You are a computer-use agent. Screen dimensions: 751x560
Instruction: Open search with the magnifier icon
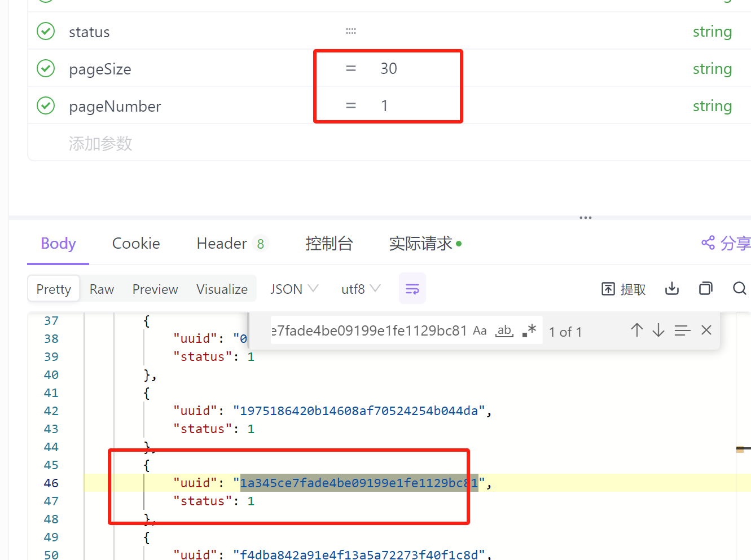coord(739,289)
